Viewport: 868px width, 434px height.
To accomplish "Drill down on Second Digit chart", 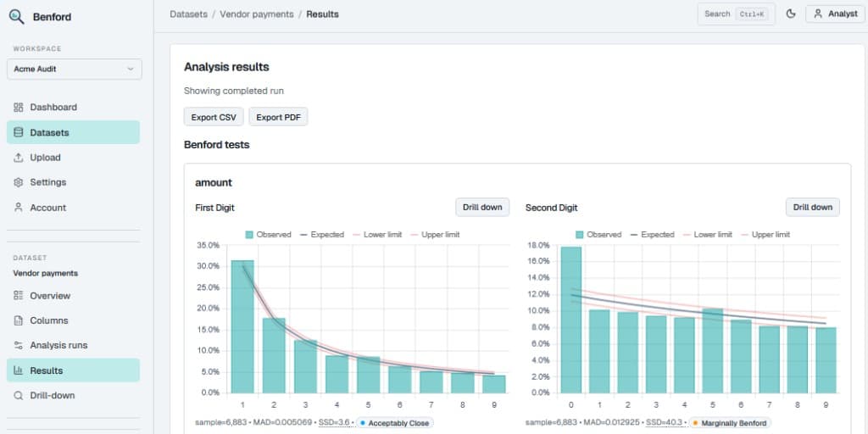I will (x=813, y=207).
